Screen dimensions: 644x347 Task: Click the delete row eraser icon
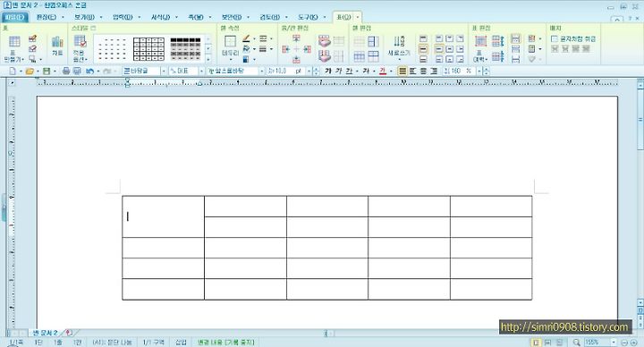[325, 40]
